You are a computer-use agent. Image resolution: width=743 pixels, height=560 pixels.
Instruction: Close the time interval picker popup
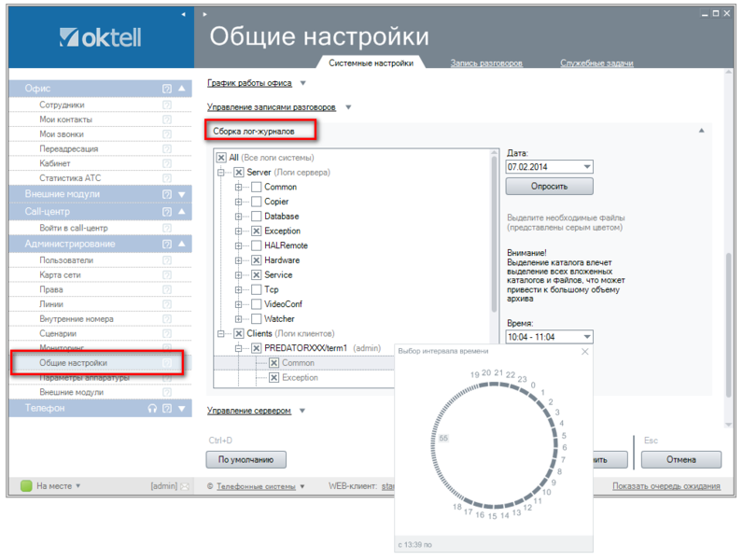(x=585, y=351)
